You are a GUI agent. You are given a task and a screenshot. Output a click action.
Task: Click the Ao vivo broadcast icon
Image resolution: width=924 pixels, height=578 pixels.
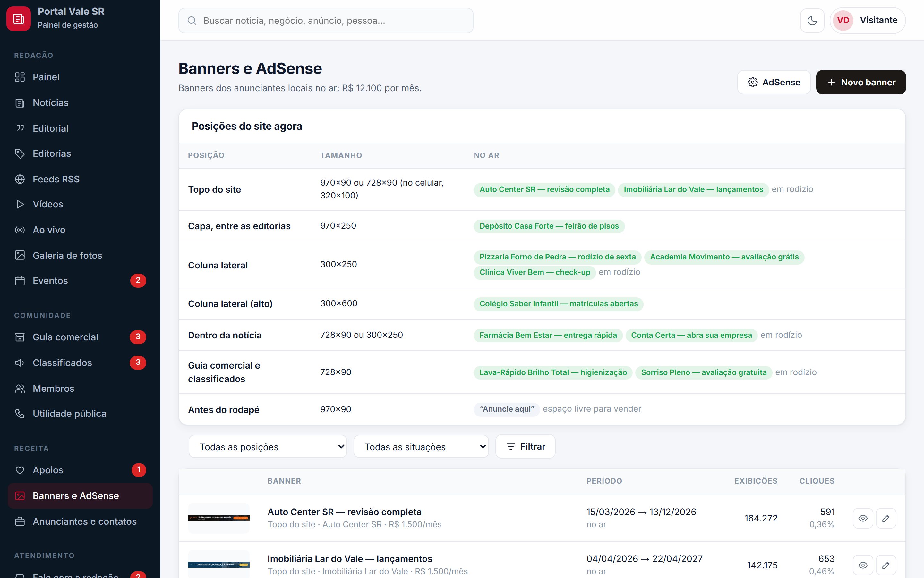click(x=20, y=230)
